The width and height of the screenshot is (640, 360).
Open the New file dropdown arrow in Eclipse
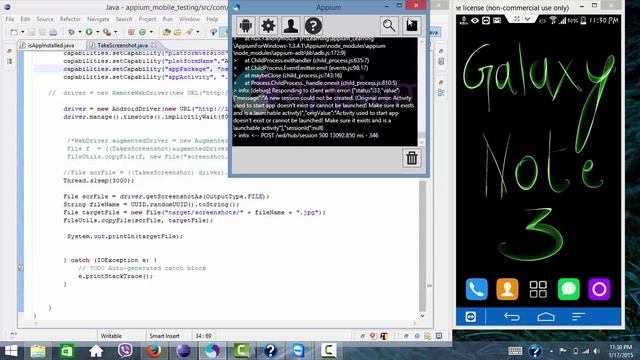(22, 32)
